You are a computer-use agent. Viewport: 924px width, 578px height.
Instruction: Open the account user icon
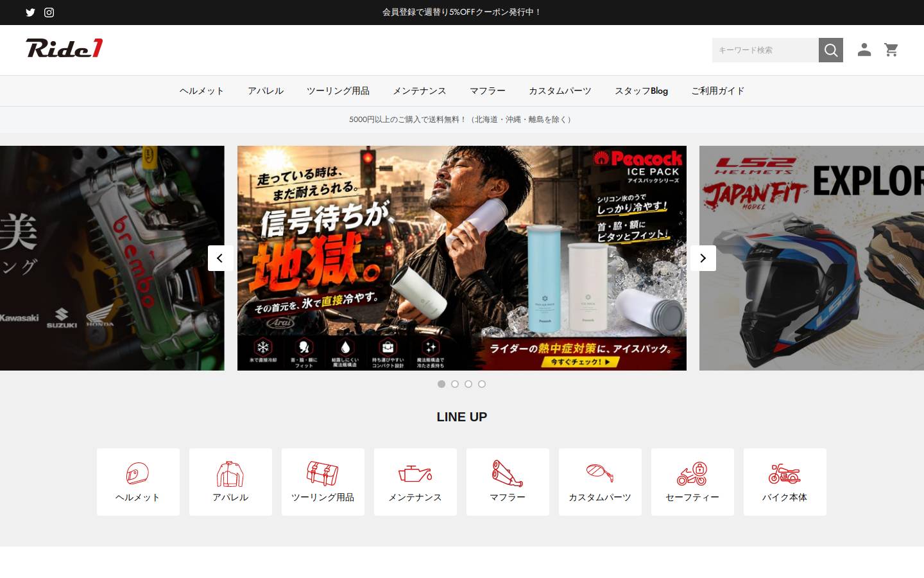pyautogui.click(x=864, y=49)
